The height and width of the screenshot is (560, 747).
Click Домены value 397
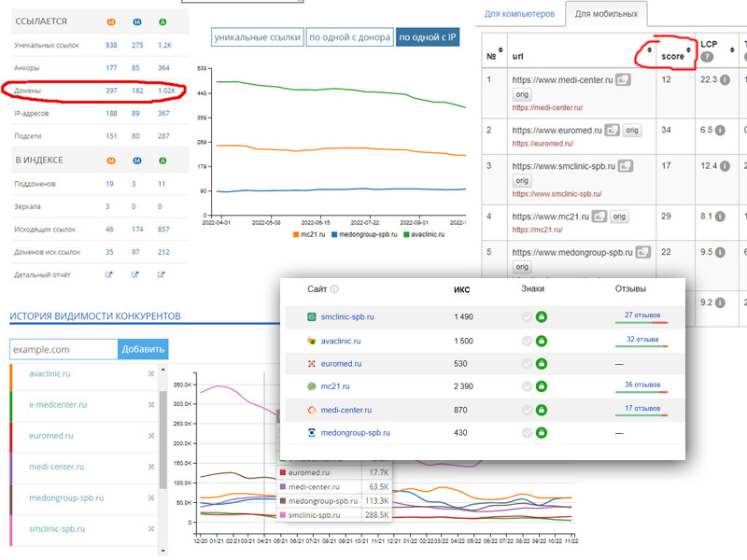tap(111, 91)
